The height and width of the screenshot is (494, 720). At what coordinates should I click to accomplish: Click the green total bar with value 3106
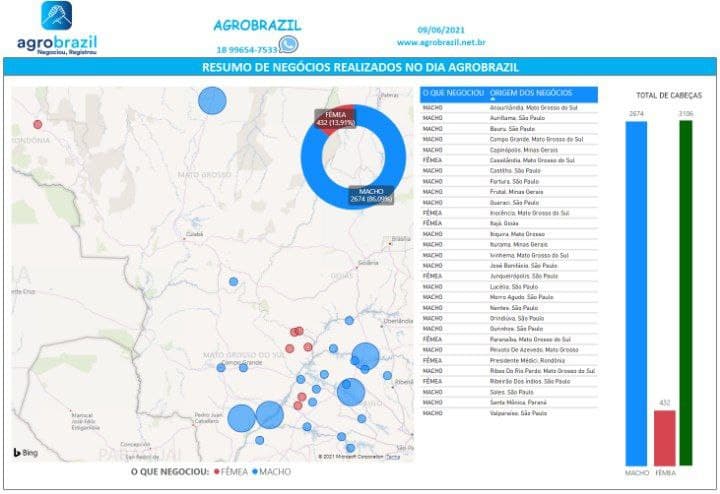tap(686, 293)
